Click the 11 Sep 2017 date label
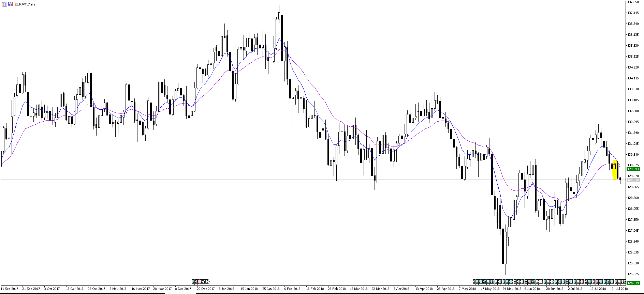Screen dimensions: 644x294 coord(10,289)
